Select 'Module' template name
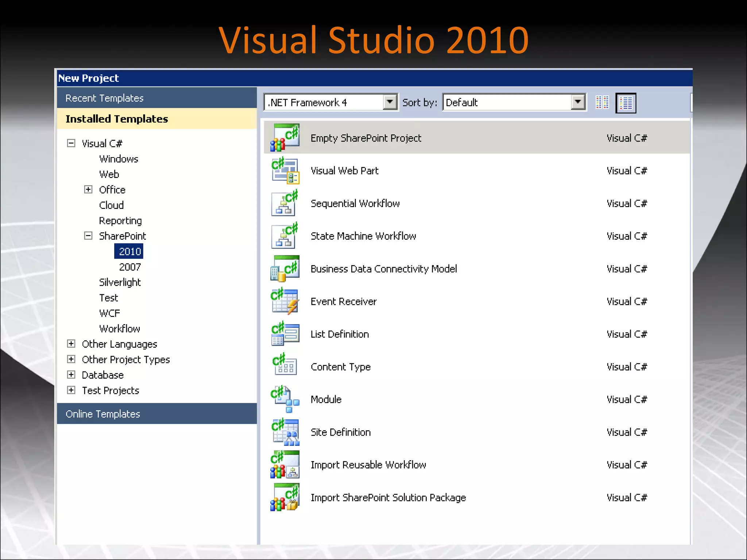 (x=326, y=399)
